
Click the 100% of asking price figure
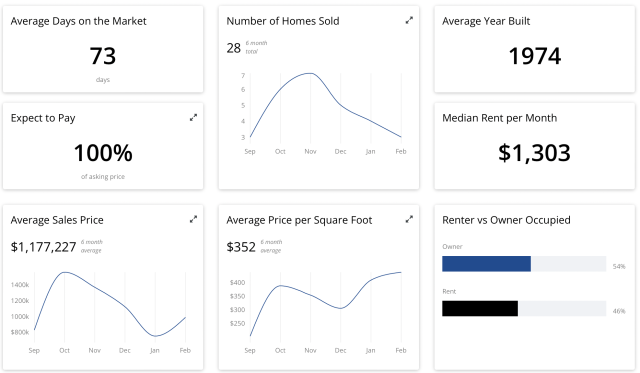click(x=103, y=153)
